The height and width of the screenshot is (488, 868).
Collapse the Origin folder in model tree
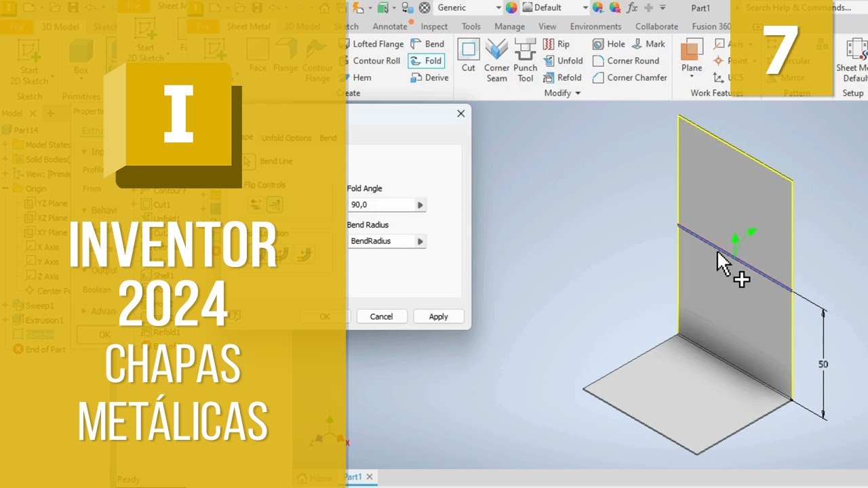click(x=5, y=188)
